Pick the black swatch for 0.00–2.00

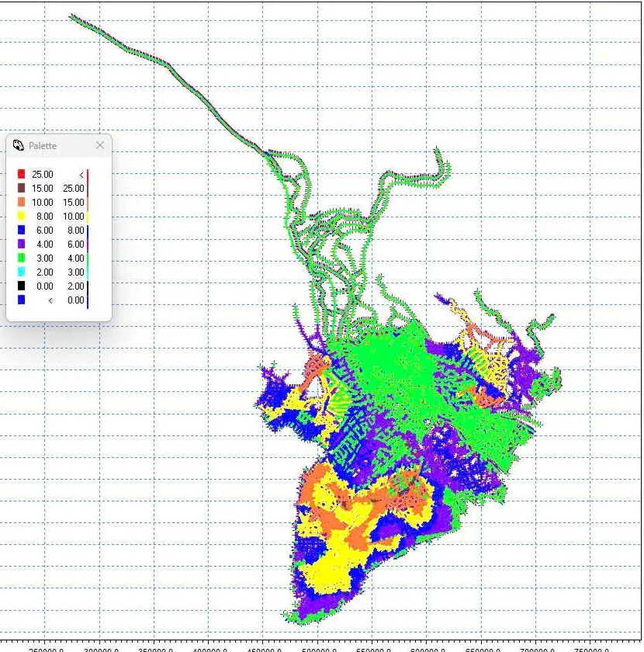point(21,286)
